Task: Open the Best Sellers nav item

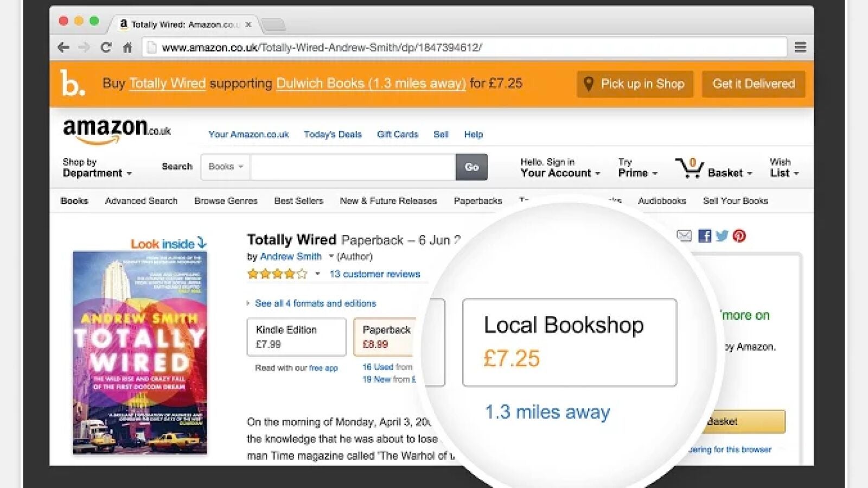Action: 298,201
